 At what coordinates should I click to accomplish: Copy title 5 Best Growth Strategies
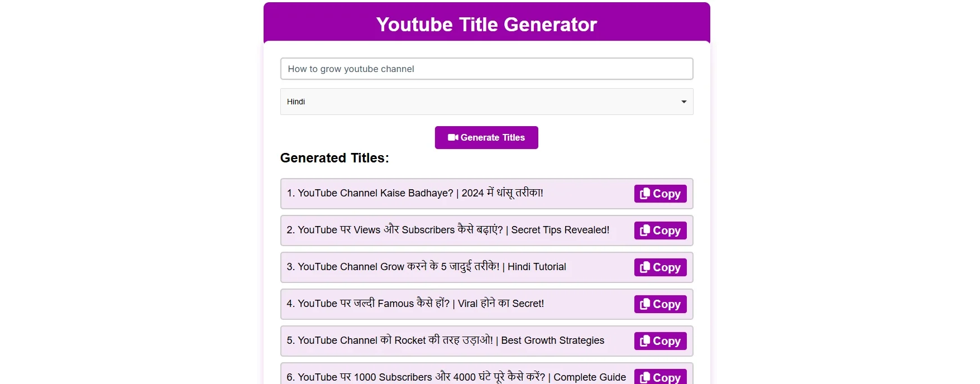click(x=660, y=341)
